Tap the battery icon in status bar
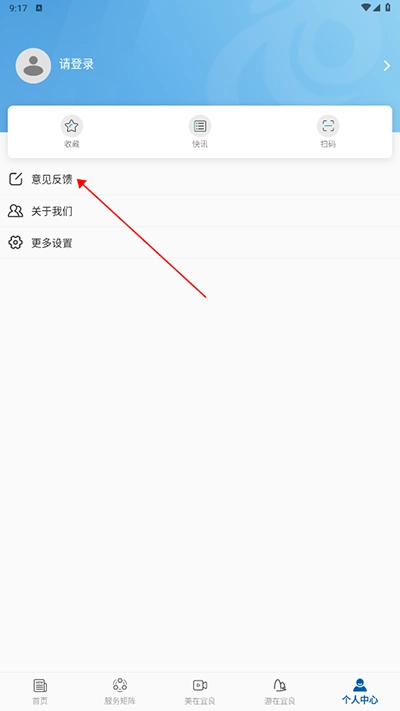 (388, 7)
